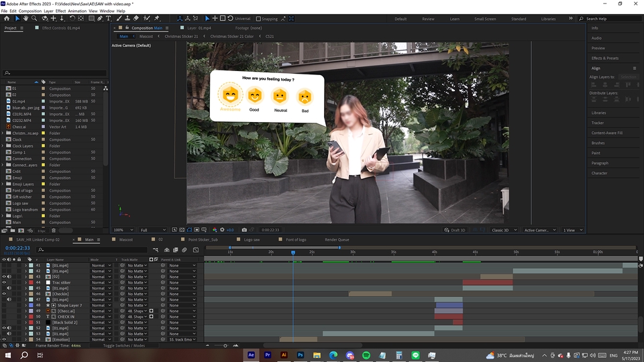Select the Clone Stamp tool

coord(127,19)
